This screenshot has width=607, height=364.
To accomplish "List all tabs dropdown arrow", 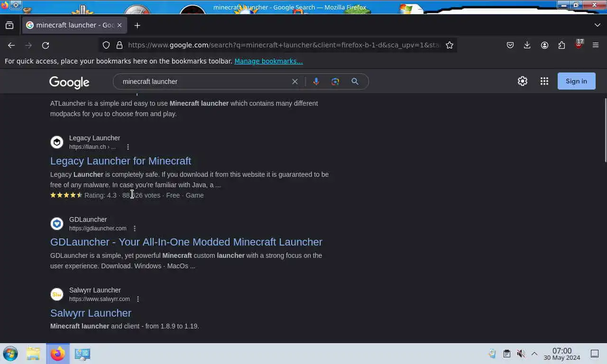I will [597, 25].
